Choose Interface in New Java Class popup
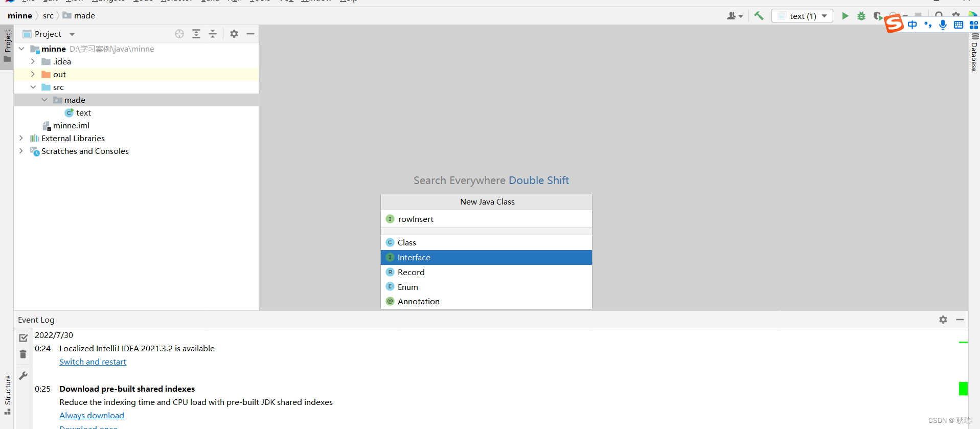Viewport: 980px width, 429px height. click(486, 257)
